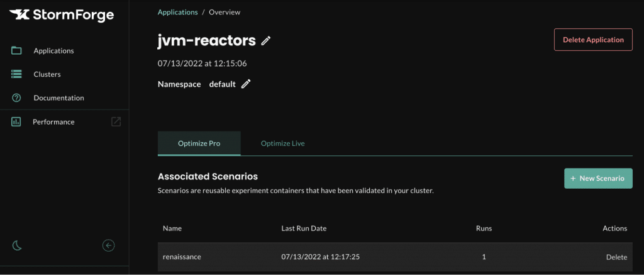Follow Applications breadcrumb link
Viewport: 644px width, 275px height.
[x=178, y=12]
